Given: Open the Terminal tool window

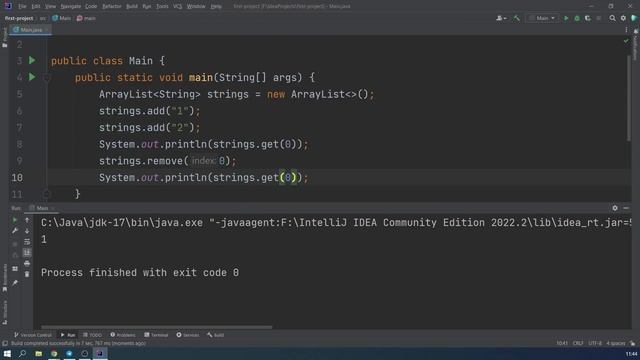Looking at the screenshot, I should [156, 335].
